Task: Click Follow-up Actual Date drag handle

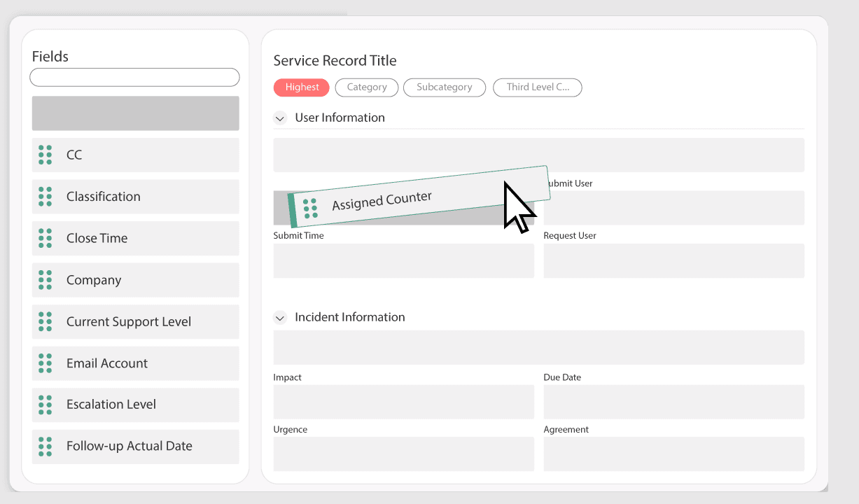Action: pos(46,446)
